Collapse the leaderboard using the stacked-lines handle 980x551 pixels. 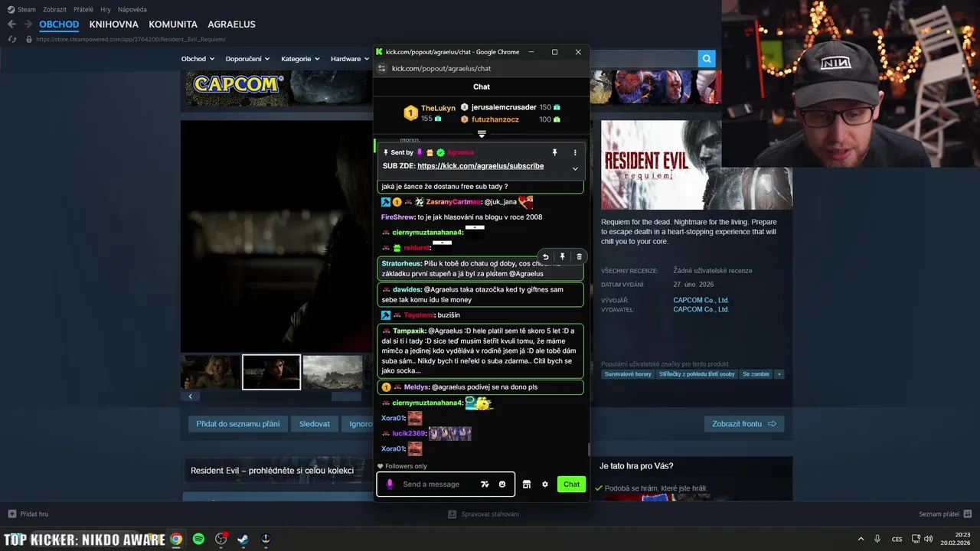(482, 134)
